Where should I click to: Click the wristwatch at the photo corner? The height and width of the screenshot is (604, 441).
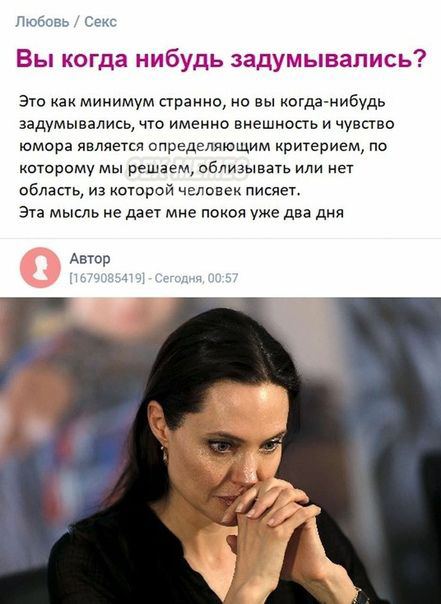coord(361,596)
